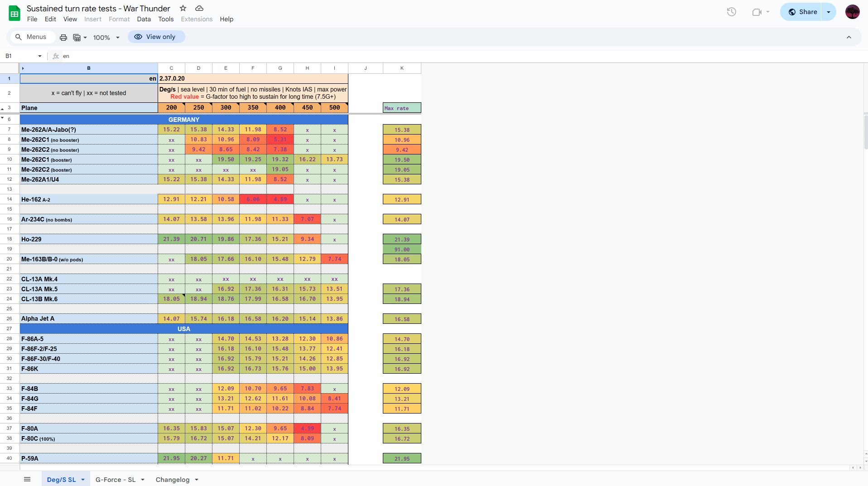This screenshot has height=486, width=868.
Task: Select the red 5.31 cell for Me-262C1
Action: (x=280, y=140)
